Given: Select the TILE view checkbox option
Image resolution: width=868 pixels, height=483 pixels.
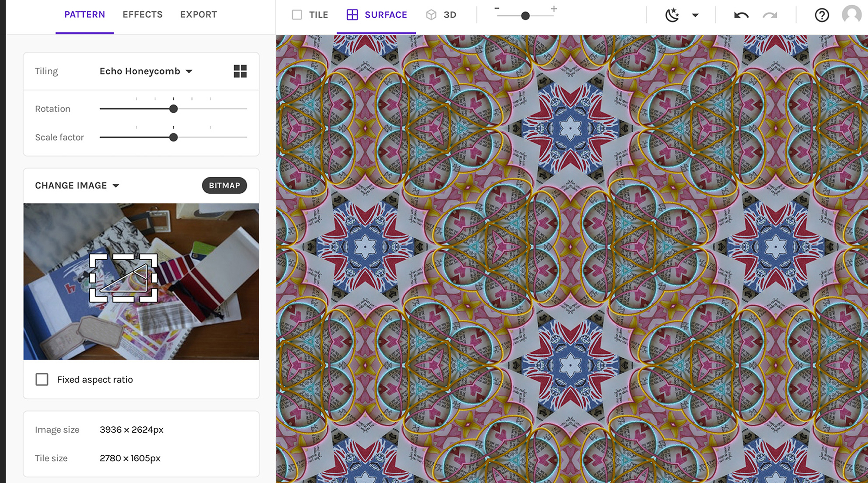Looking at the screenshot, I should [x=310, y=15].
